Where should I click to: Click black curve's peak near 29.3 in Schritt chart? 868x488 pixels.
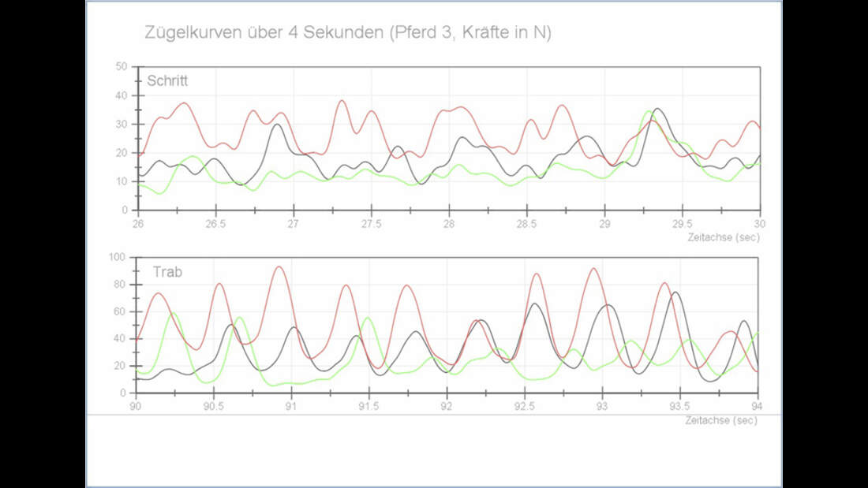pos(657,109)
